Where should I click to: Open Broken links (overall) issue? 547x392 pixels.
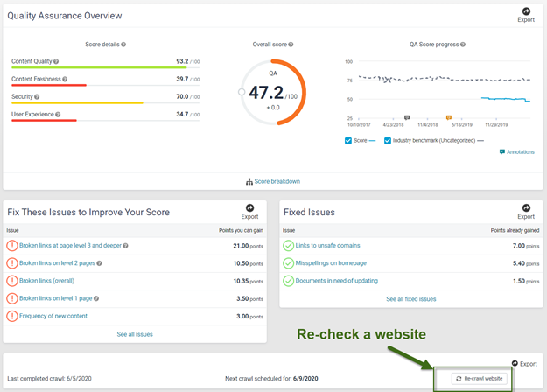click(x=46, y=281)
